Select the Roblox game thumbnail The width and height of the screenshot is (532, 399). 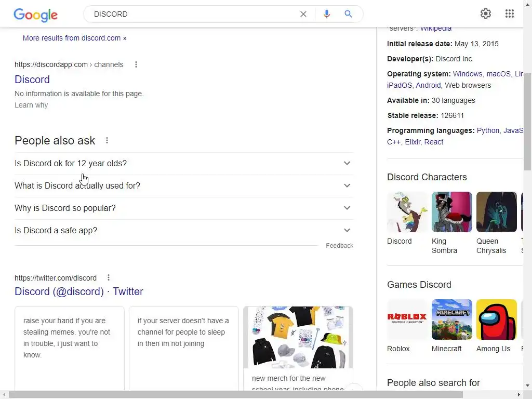407,320
